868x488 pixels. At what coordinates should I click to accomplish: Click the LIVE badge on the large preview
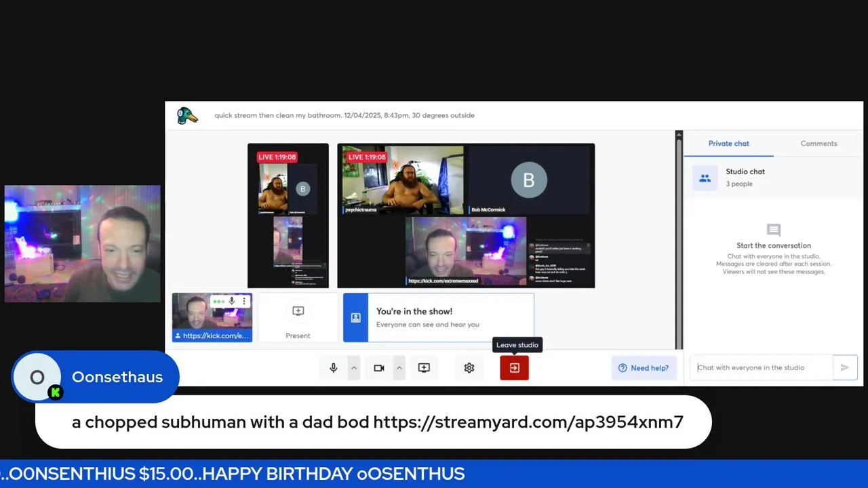point(367,157)
